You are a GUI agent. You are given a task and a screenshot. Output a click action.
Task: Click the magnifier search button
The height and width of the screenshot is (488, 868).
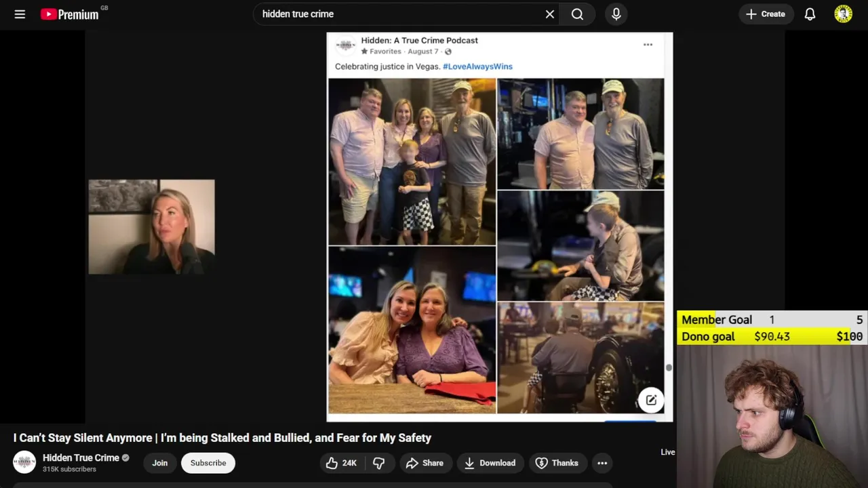[x=577, y=14]
